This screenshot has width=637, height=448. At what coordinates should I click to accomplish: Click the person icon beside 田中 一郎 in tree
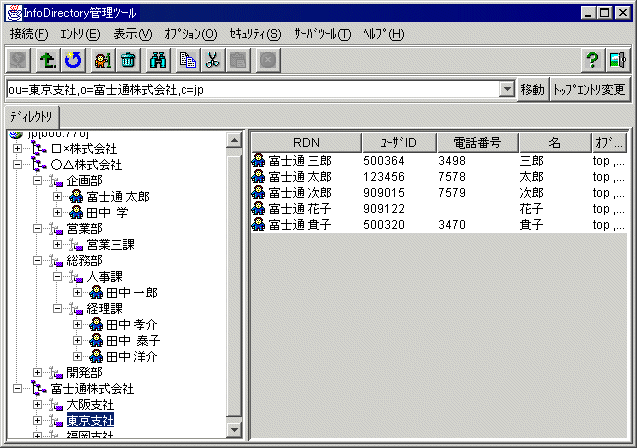96,292
